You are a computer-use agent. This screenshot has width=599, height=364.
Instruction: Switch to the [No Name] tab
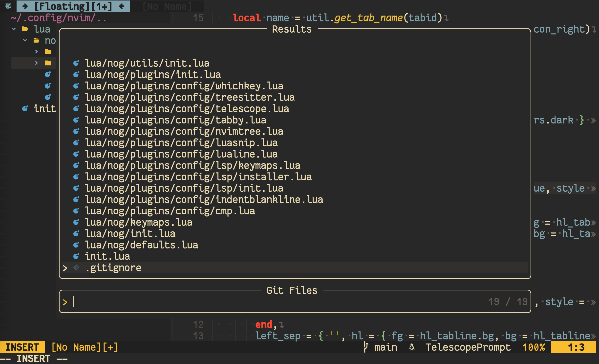pyautogui.click(x=167, y=6)
